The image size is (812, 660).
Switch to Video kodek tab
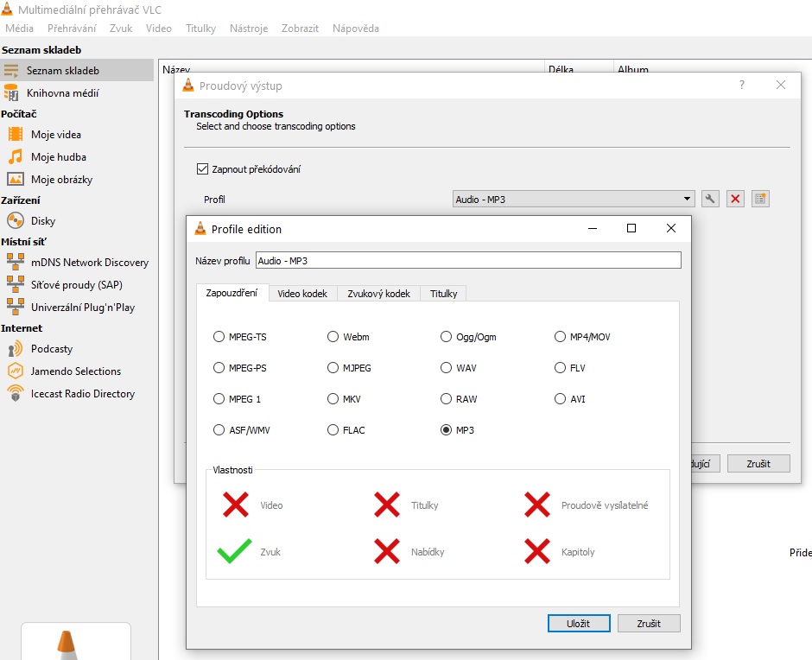[x=302, y=294]
